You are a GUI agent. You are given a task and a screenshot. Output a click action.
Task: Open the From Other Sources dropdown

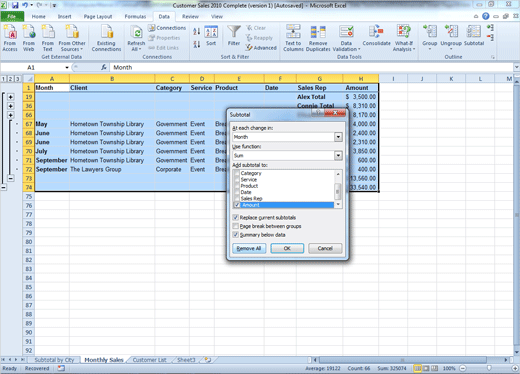click(72, 38)
